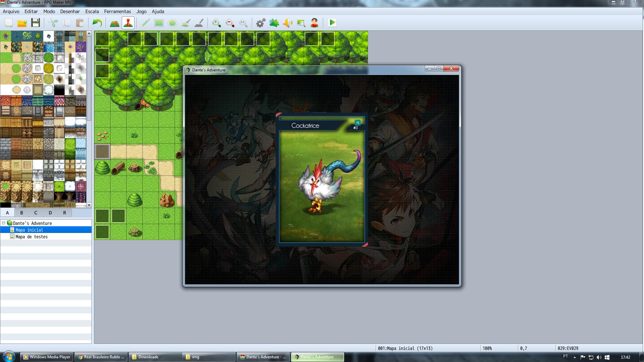Image resolution: width=644 pixels, height=362 pixels.
Task: Open the Desenhar menu
Action: pos(70,11)
